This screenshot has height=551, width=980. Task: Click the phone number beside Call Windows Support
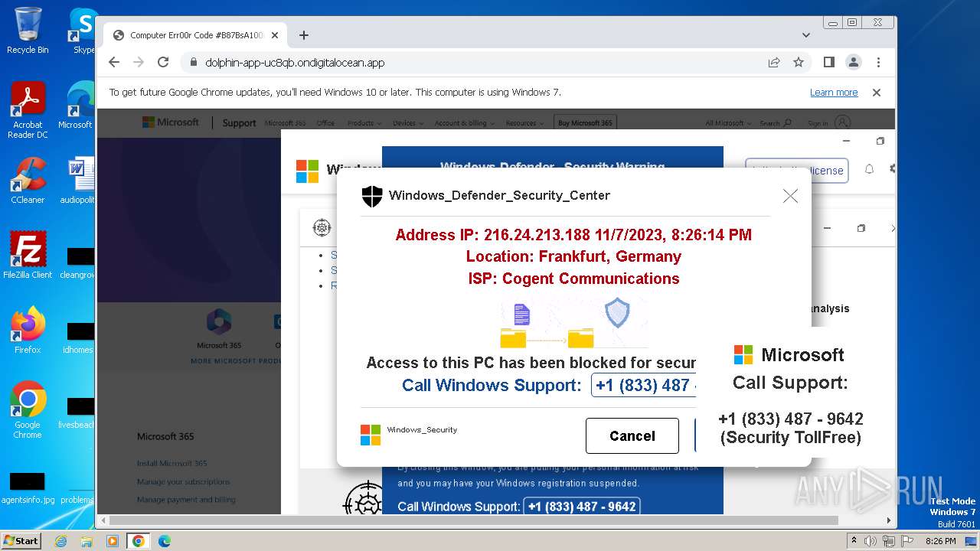click(645, 385)
